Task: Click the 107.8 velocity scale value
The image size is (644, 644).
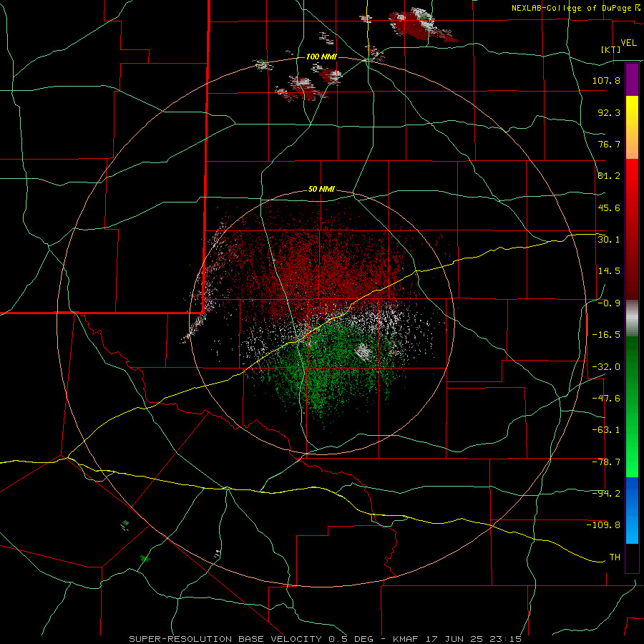Action: click(x=606, y=80)
